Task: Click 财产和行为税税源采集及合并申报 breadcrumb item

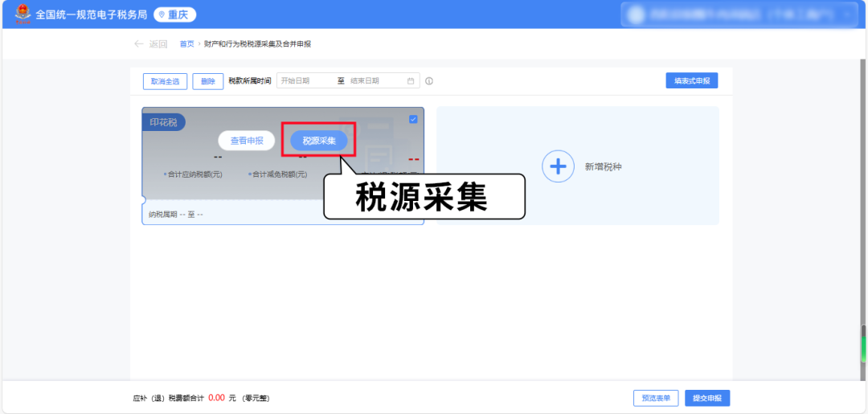Action: [x=257, y=44]
